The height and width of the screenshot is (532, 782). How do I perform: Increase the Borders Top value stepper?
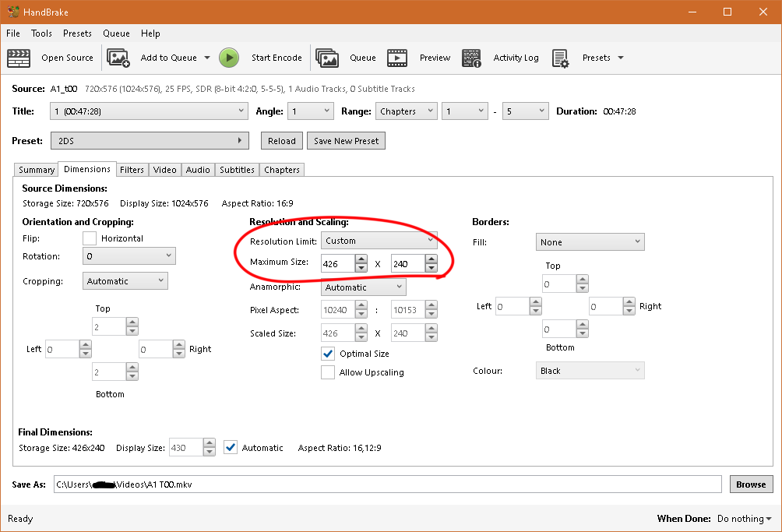click(x=583, y=280)
